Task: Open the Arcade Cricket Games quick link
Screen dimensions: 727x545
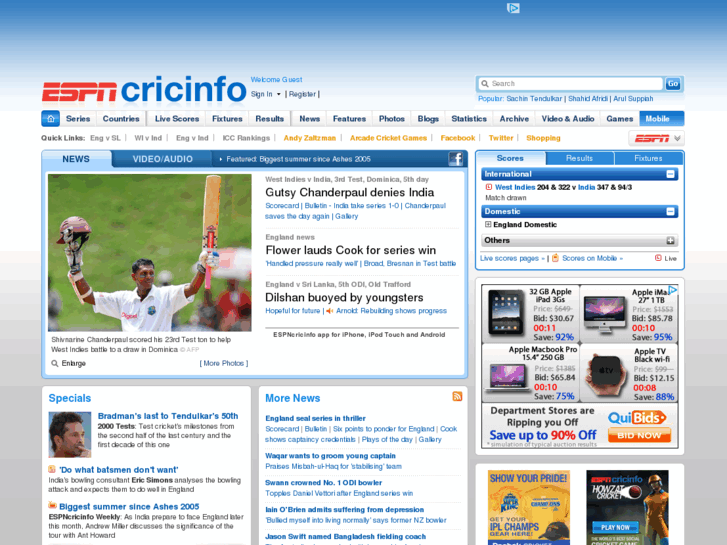Action: [x=389, y=138]
